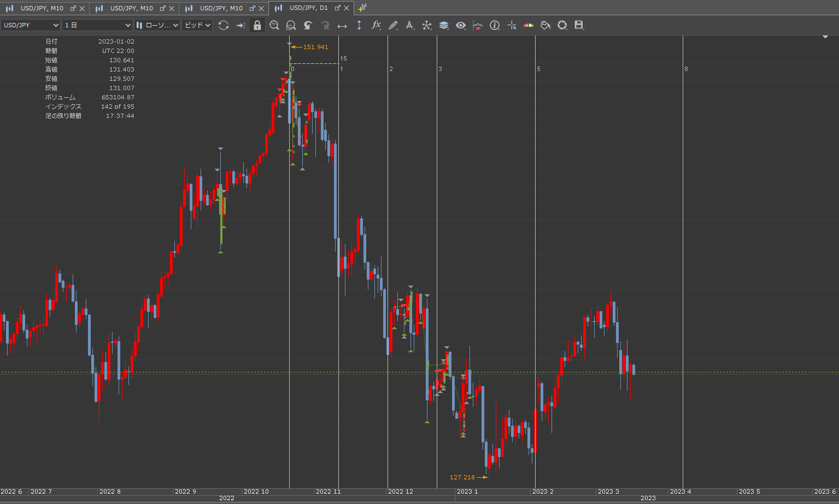Select the pencil drawing tool

pyautogui.click(x=393, y=25)
